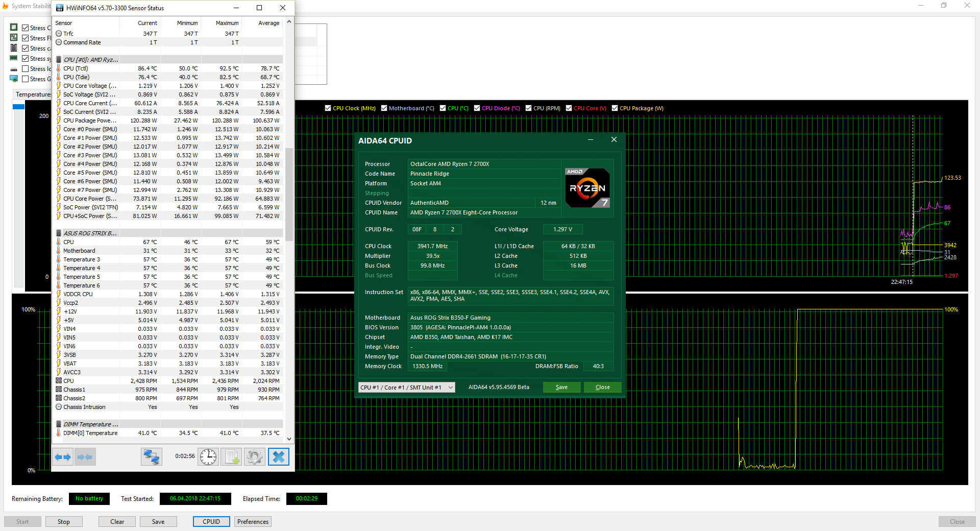Click the memory icon beside DIMM Temperature header
980x531 pixels.
59,424
